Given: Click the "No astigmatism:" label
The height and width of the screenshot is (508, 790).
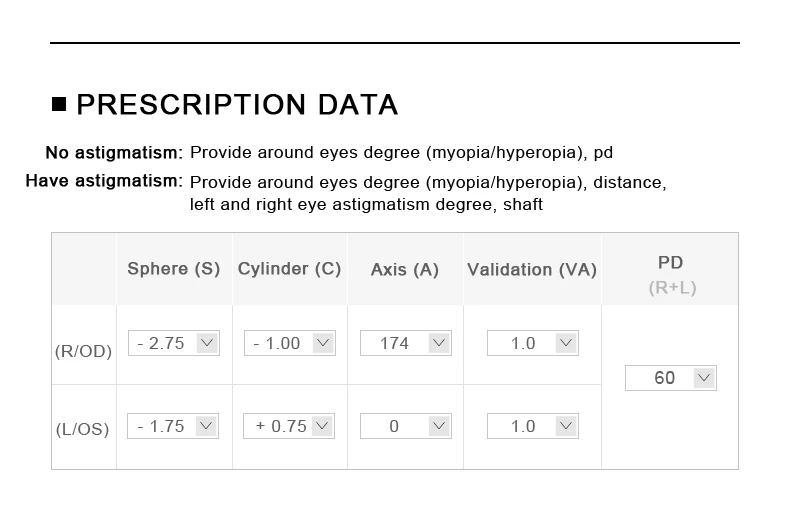Looking at the screenshot, I should 114,153.
